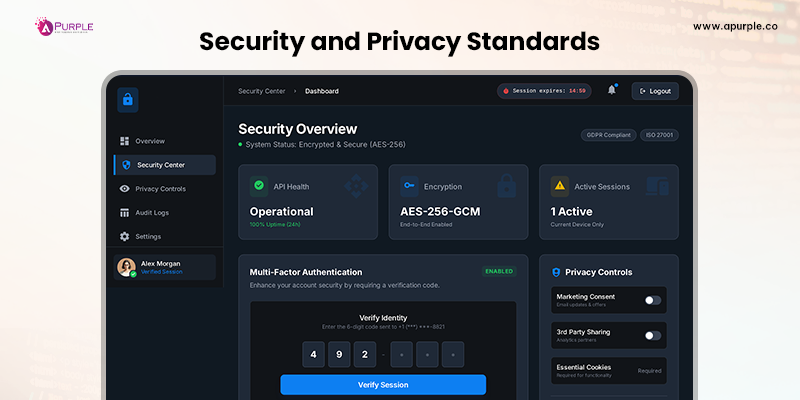Click the yellow warning icon on Active Sessions card
Screen dimensions: 800x400
[560, 186]
